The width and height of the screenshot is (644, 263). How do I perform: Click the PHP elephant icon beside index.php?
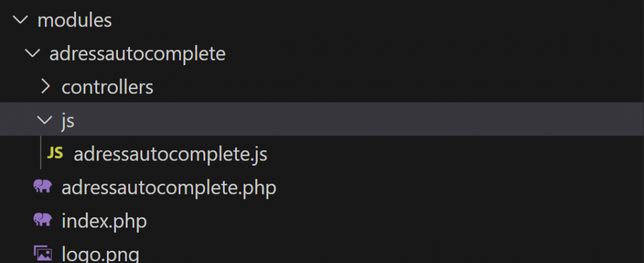[x=43, y=220]
